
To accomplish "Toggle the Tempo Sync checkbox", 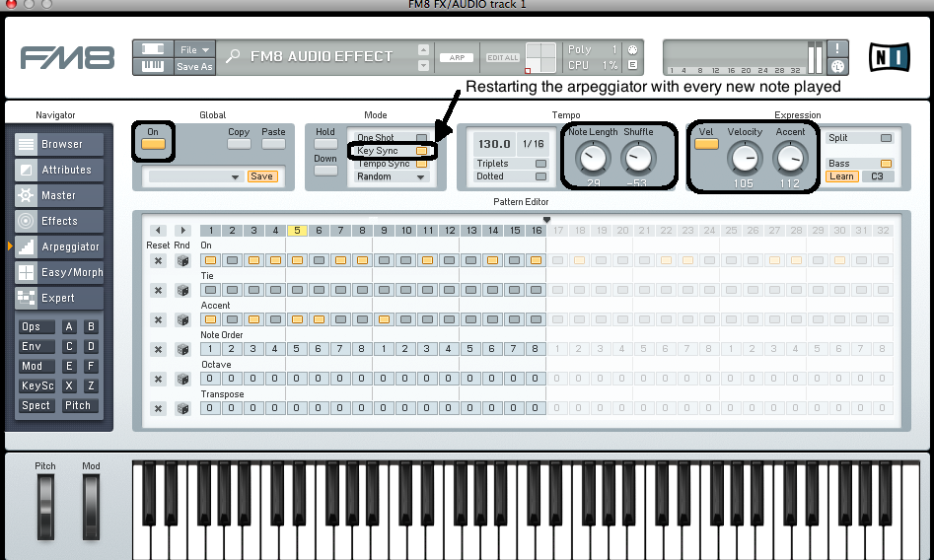I will (421, 164).
